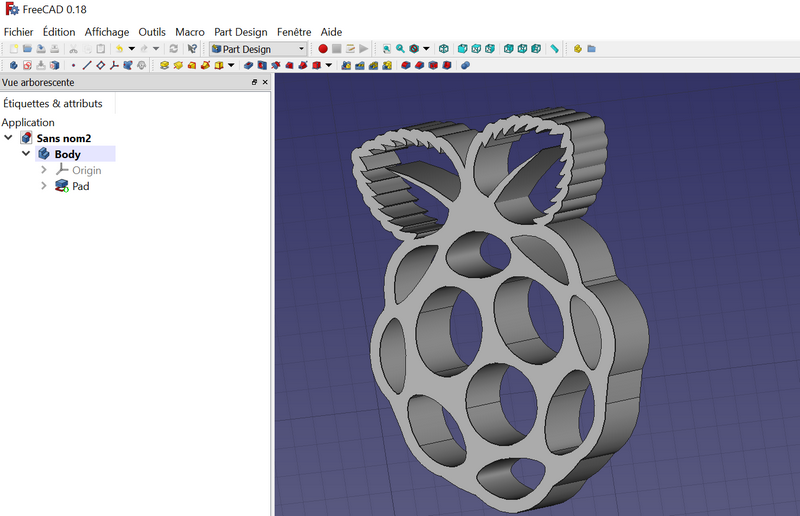This screenshot has width=800, height=516.
Task: Switch to right view cube
Action: [x=490, y=49]
